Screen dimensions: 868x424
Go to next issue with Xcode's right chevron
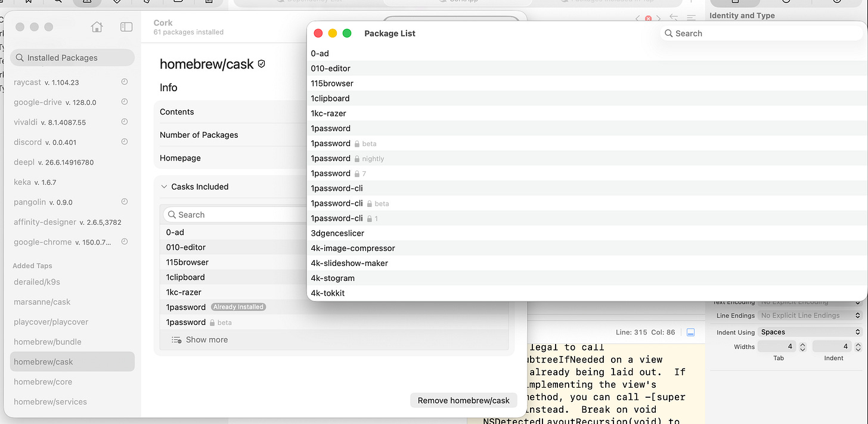tap(658, 18)
